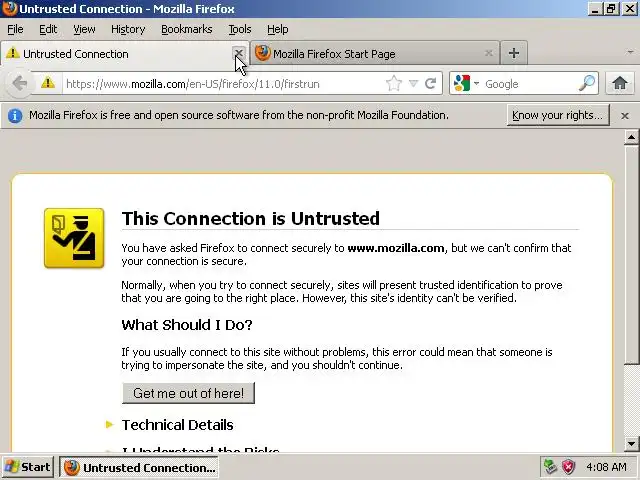The height and width of the screenshot is (480, 640).
Task: Click the bold www.mozilla.com text
Action: (x=396, y=248)
